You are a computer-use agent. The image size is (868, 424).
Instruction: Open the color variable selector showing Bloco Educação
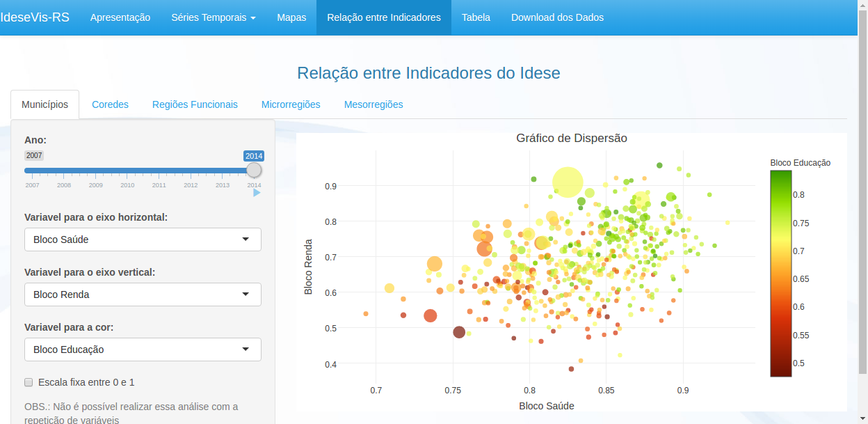pyautogui.click(x=142, y=349)
